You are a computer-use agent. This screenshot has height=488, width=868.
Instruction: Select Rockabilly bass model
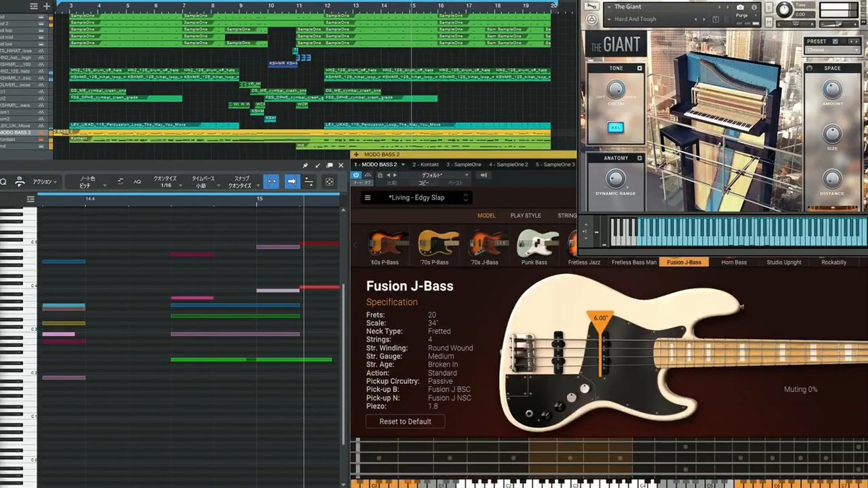click(x=834, y=262)
